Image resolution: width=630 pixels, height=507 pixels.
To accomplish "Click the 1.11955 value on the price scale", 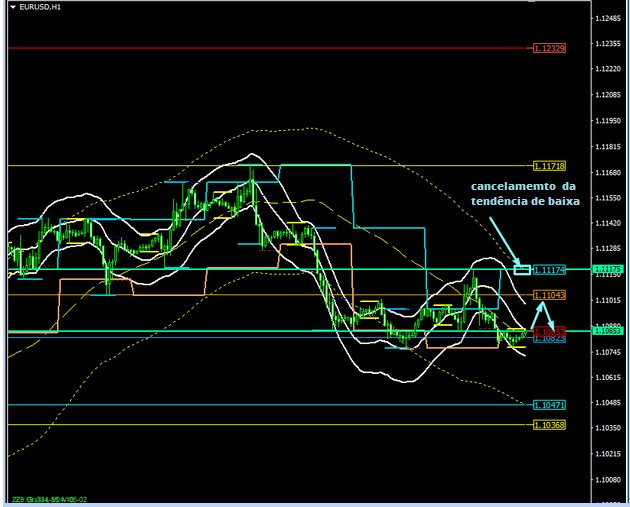I will (x=607, y=120).
